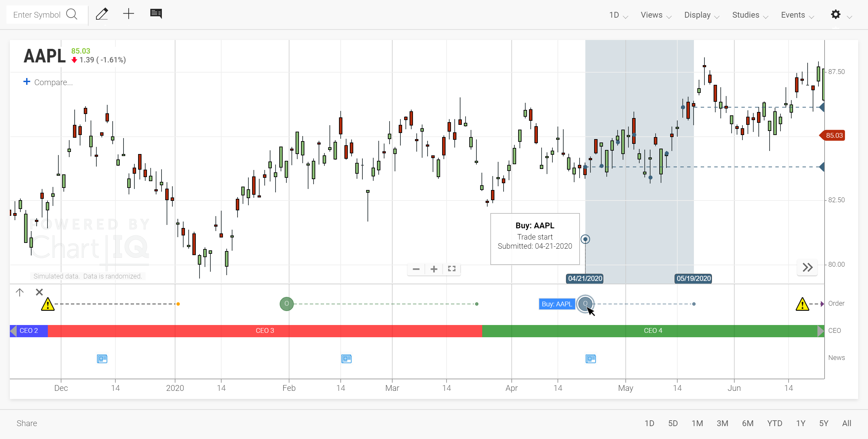Toggle the info tooltip speech icon
This screenshot has width=868, height=439.
click(x=156, y=14)
